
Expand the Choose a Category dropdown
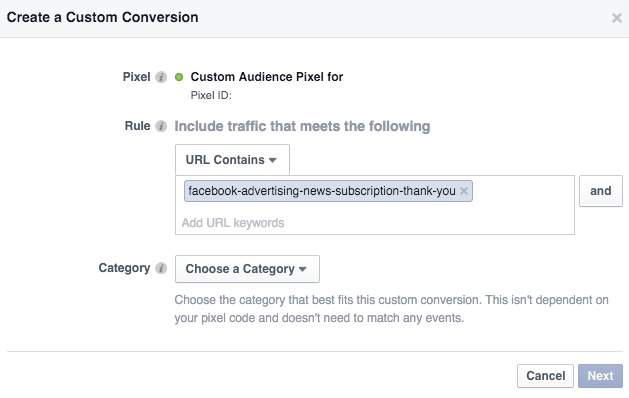click(x=247, y=269)
